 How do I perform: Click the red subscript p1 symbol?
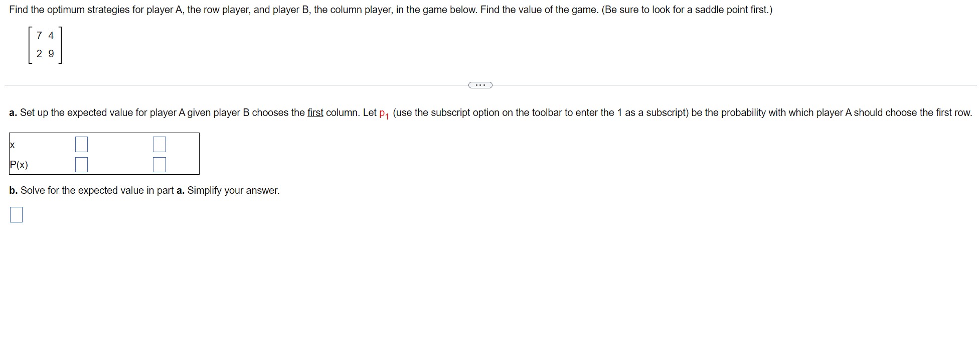tap(383, 113)
